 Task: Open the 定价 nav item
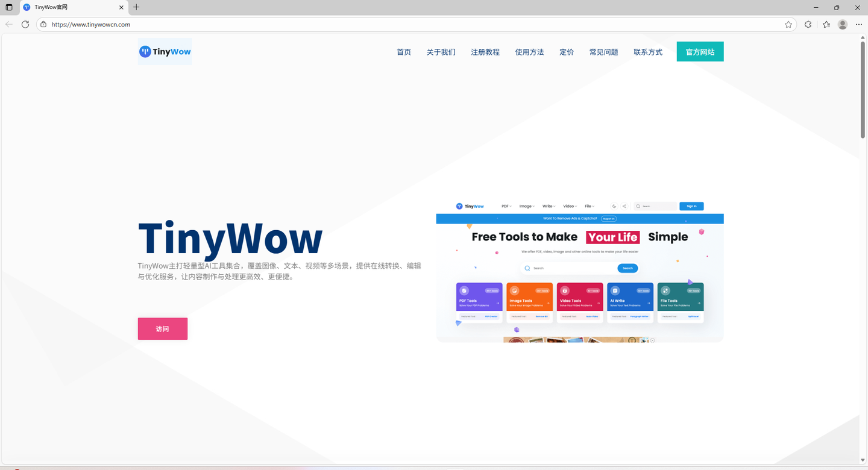(567, 52)
